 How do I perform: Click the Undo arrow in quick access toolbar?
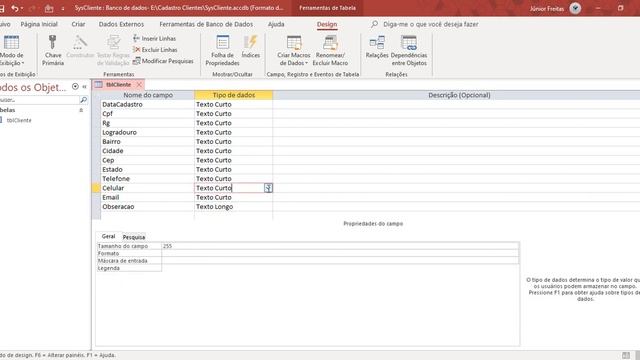[x=15, y=8]
